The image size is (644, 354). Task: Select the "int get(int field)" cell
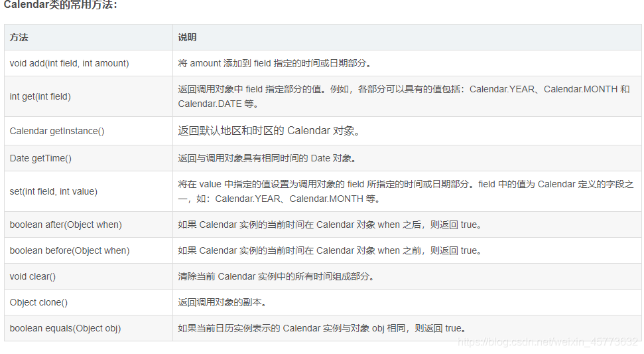click(88, 96)
